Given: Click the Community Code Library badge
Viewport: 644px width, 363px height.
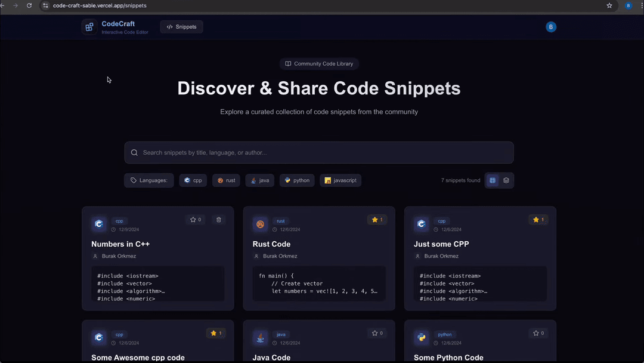Looking at the screenshot, I should click(319, 64).
